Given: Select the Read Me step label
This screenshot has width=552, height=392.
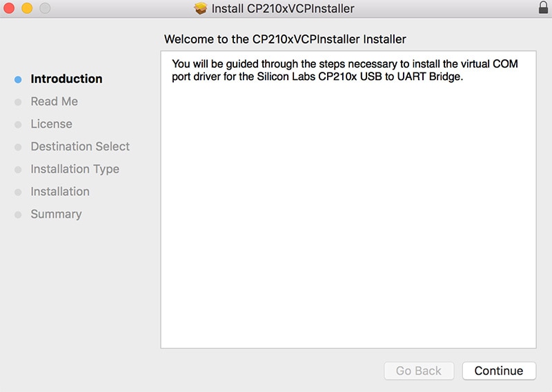Looking at the screenshot, I should pyautogui.click(x=54, y=101).
